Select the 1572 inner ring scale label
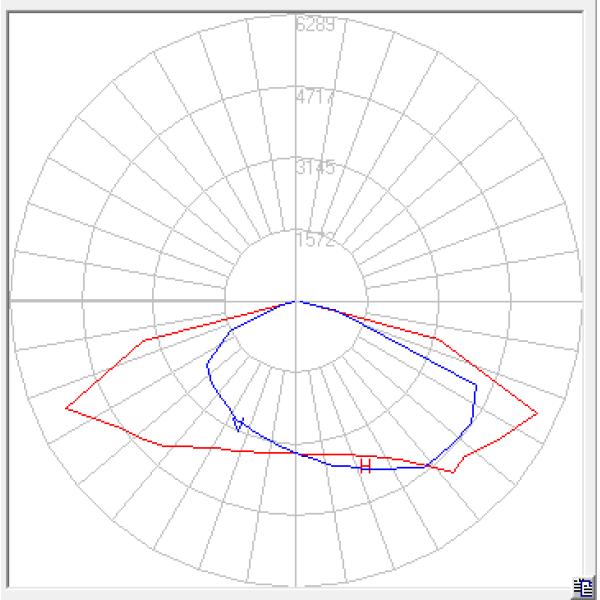Viewport: 600px width, 600px height. (x=314, y=239)
